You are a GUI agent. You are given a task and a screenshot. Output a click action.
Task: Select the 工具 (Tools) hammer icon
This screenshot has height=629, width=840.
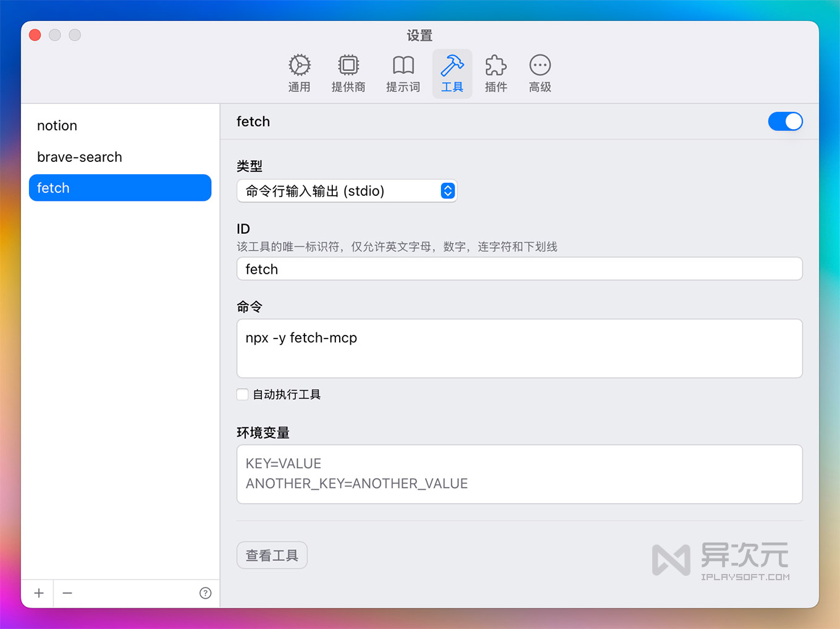452,72
